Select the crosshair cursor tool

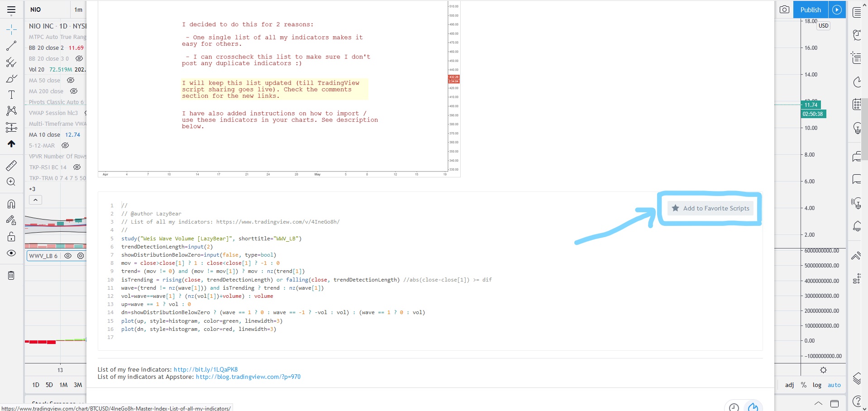11,30
